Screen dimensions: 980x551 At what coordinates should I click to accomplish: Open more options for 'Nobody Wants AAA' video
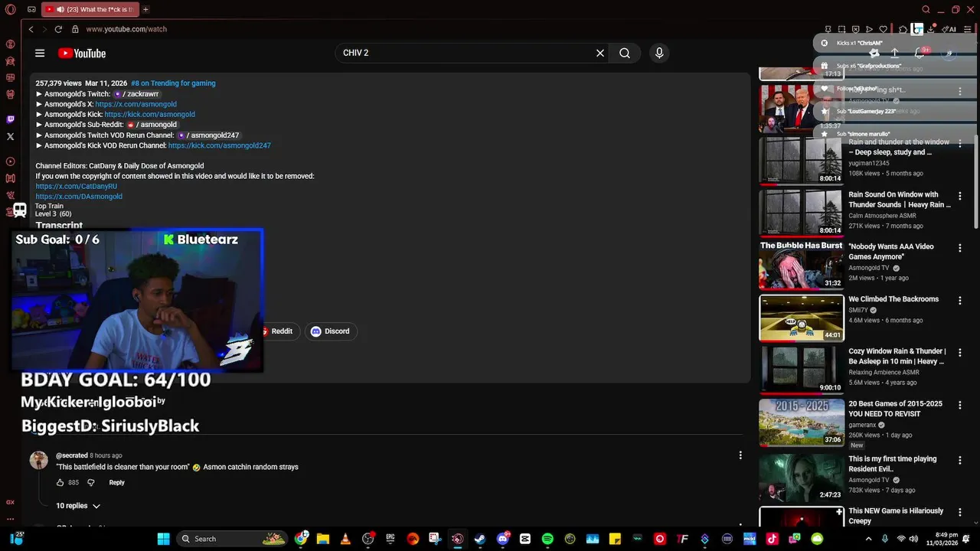(960, 248)
